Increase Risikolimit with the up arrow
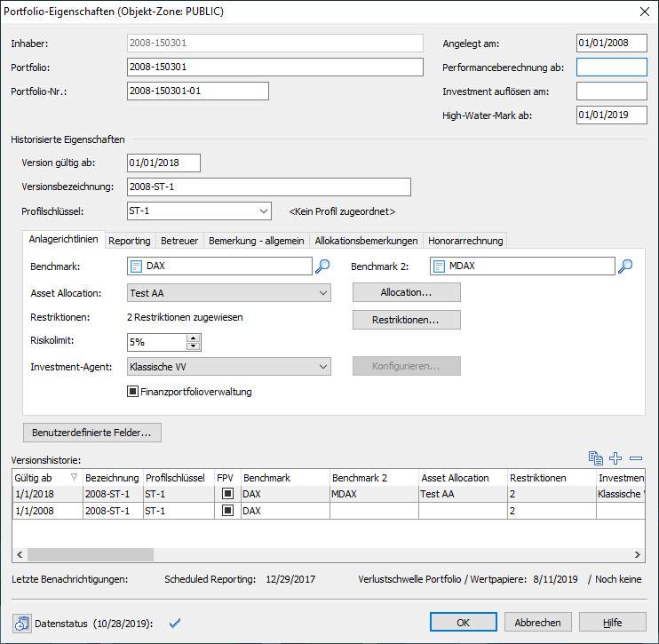Image resolution: width=659 pixels, height=644 pixels. pyautogui.click(x=194, y=338)
